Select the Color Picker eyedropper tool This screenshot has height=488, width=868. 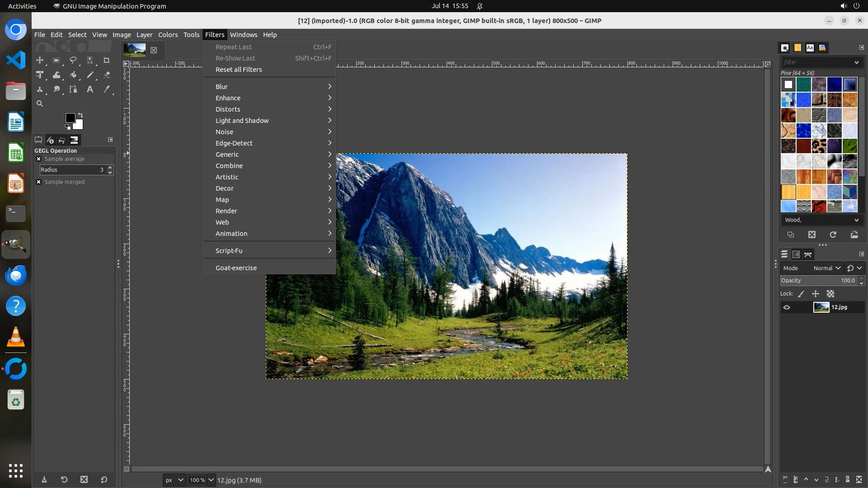coord(107,89)
